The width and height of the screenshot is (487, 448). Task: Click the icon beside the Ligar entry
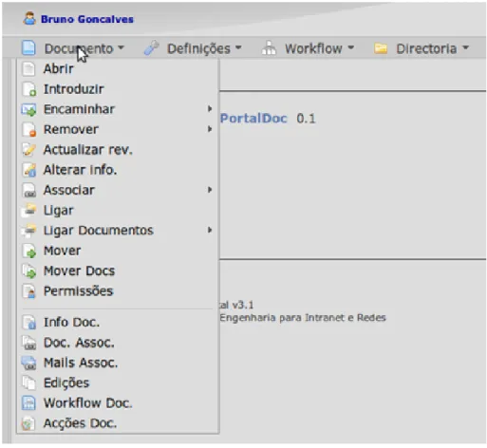pos(28,211)
